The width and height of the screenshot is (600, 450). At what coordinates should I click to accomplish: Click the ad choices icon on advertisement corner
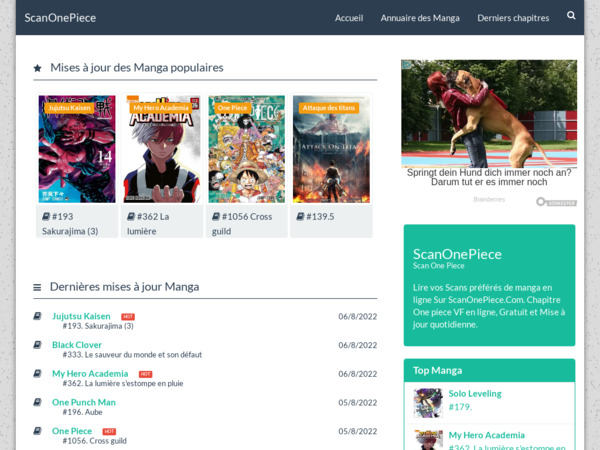tap(406, 64)
